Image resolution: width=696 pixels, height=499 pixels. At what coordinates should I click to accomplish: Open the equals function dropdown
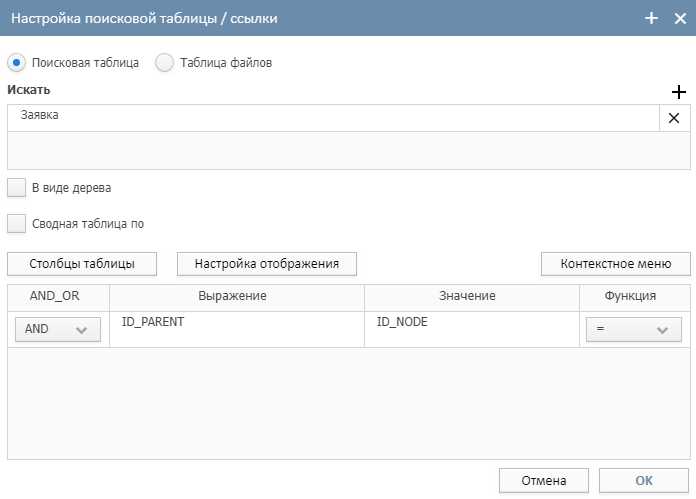633,329
